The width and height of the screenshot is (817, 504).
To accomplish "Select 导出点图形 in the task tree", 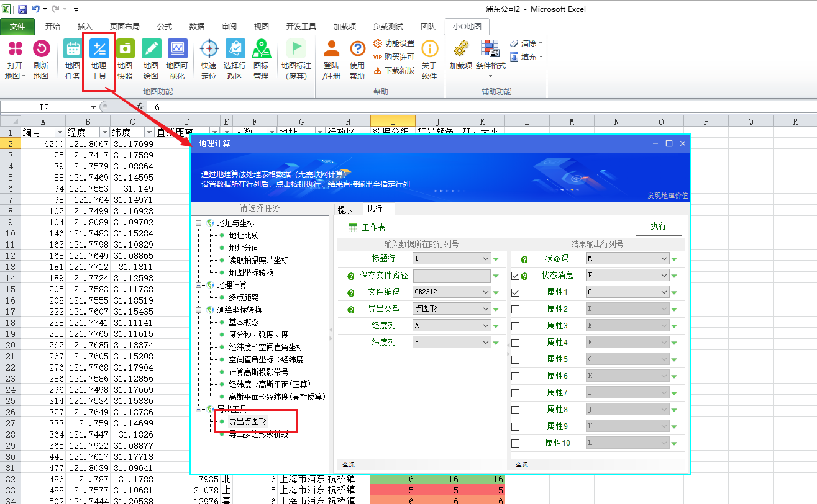I will [248, 421].
